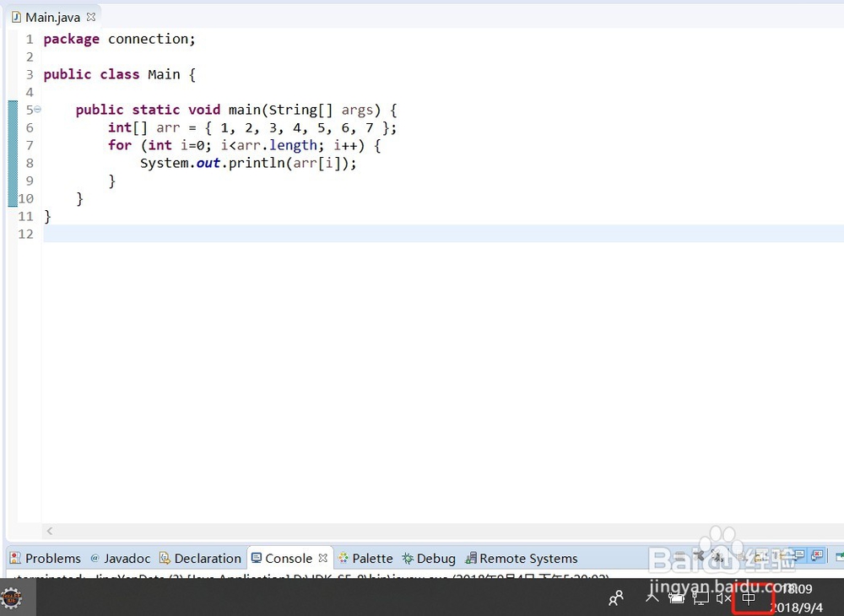The image size is (844, 616).
Task: Click 'connection;' on line 1
Action: coord(151,39)
